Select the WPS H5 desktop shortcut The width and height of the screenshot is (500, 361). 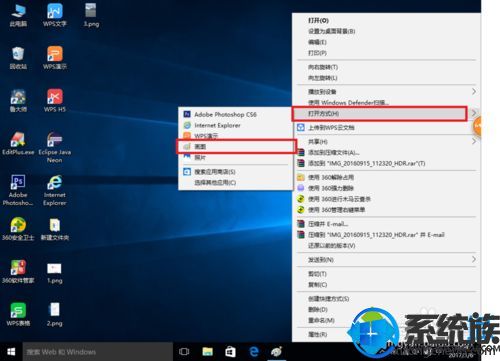point(54,100)
